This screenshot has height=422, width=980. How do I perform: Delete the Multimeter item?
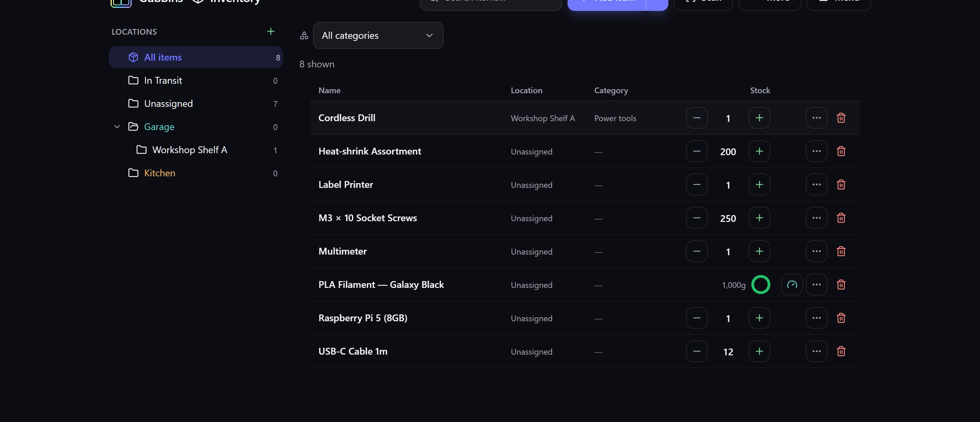pos(841,251)
